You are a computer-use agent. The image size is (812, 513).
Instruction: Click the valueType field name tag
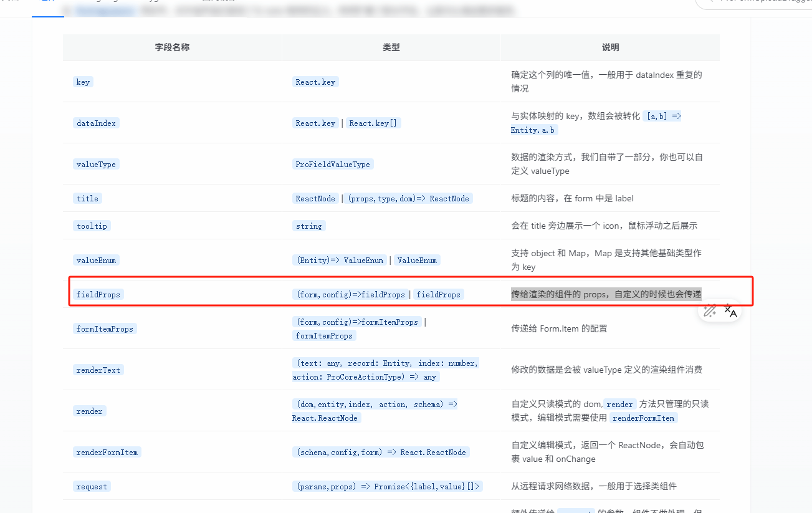click(96, 163)
